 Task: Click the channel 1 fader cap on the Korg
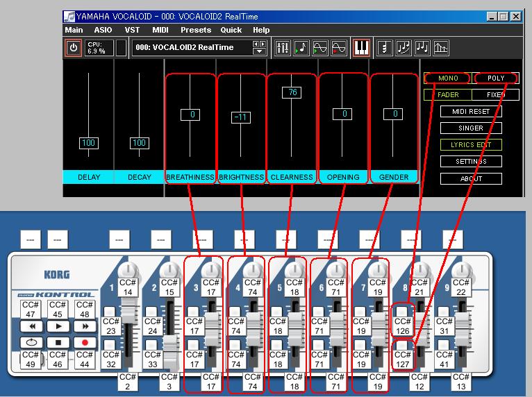pyautogui.click(x=128, y=311)
